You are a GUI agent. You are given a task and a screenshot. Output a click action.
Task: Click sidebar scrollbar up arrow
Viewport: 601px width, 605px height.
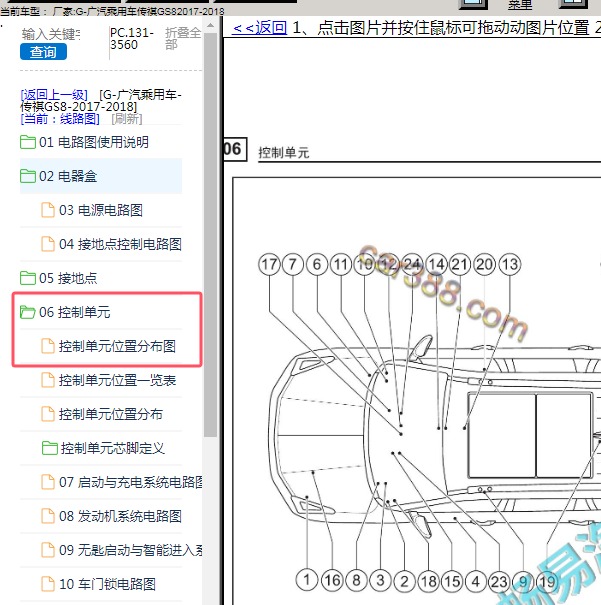(210, 25)
